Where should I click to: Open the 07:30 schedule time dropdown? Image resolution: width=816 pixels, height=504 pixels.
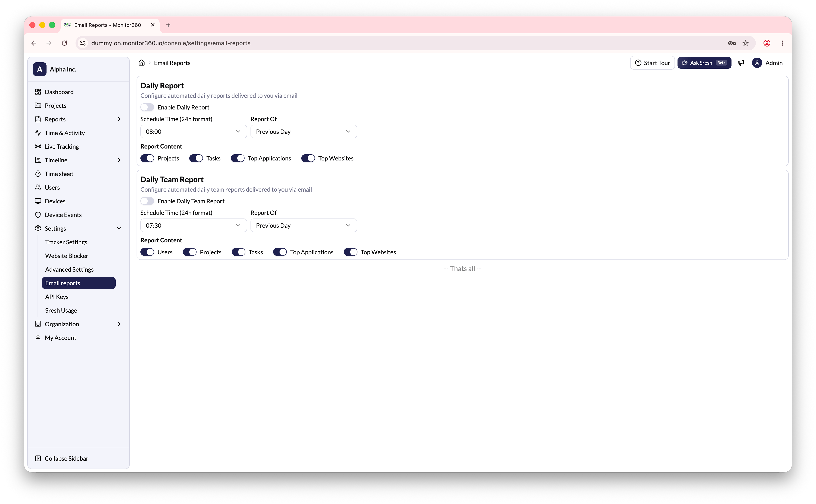coord(193,225)
